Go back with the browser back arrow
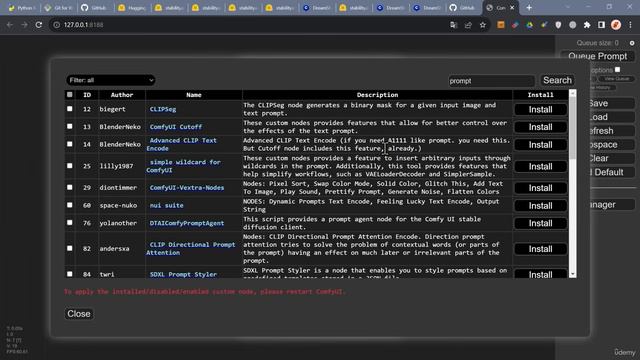The height and width of the screenshot is (360, 640). [x=10, y=25]
